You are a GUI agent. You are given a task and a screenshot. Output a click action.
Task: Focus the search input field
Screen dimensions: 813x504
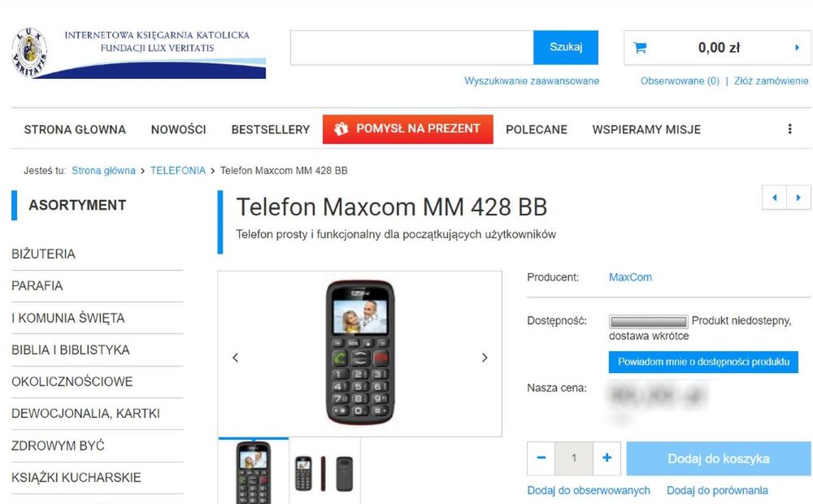pyautogui.click(x=412, y=47)
